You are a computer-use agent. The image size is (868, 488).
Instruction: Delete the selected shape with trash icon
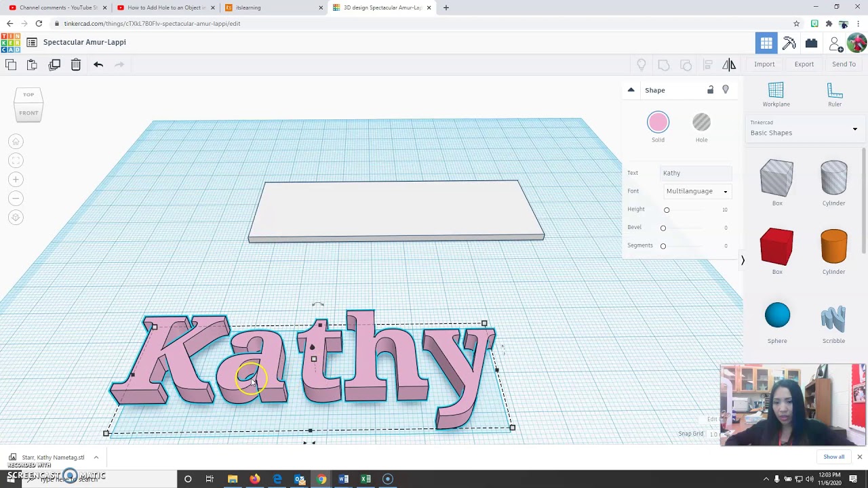(x=76, y=64)
